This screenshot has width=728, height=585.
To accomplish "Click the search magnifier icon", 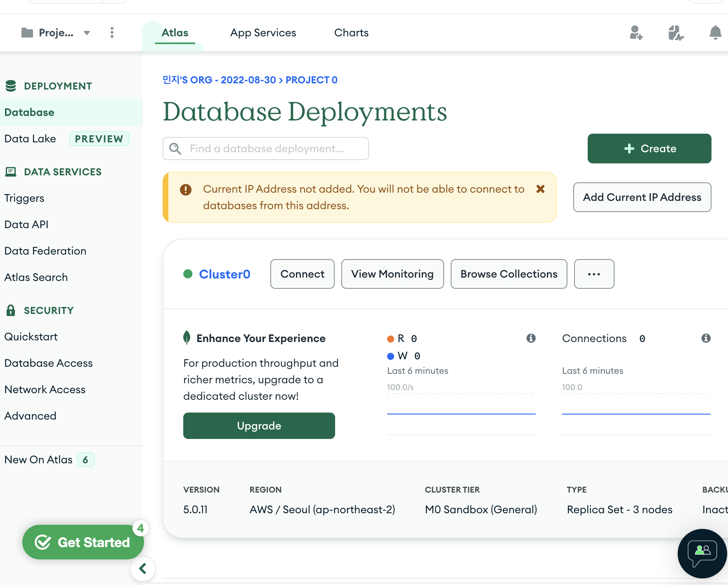I will (x=175, y=149).
